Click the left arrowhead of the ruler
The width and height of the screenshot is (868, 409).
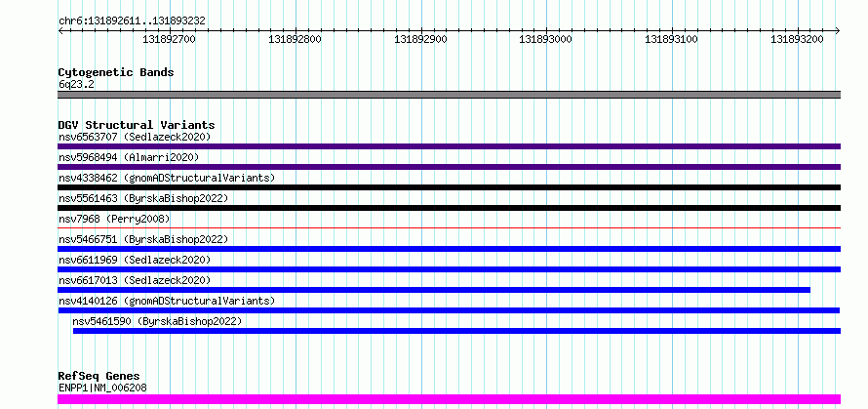coord(60,30)
